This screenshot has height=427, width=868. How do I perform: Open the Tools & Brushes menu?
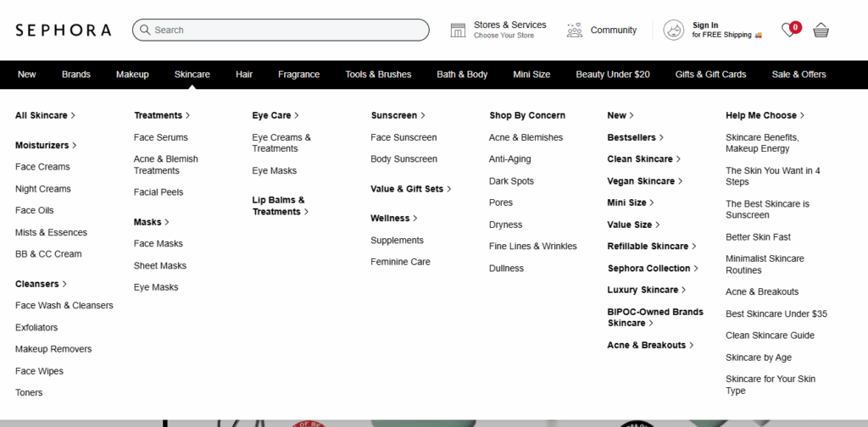click(x=378, y=74)
